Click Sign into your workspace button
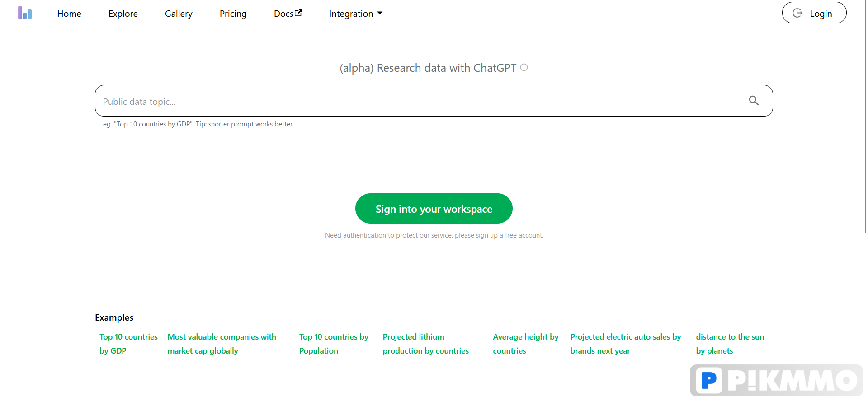Screen dimensions: 868x401 434,209
